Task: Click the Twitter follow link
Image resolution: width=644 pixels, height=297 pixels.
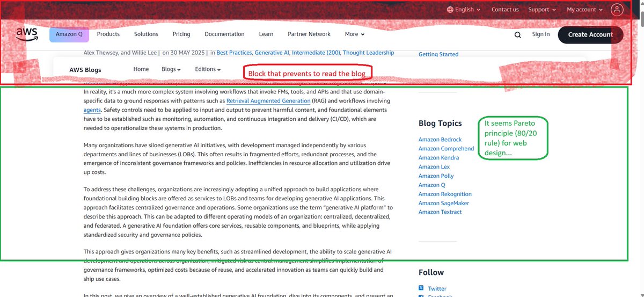Action: [x=437, y=289]
